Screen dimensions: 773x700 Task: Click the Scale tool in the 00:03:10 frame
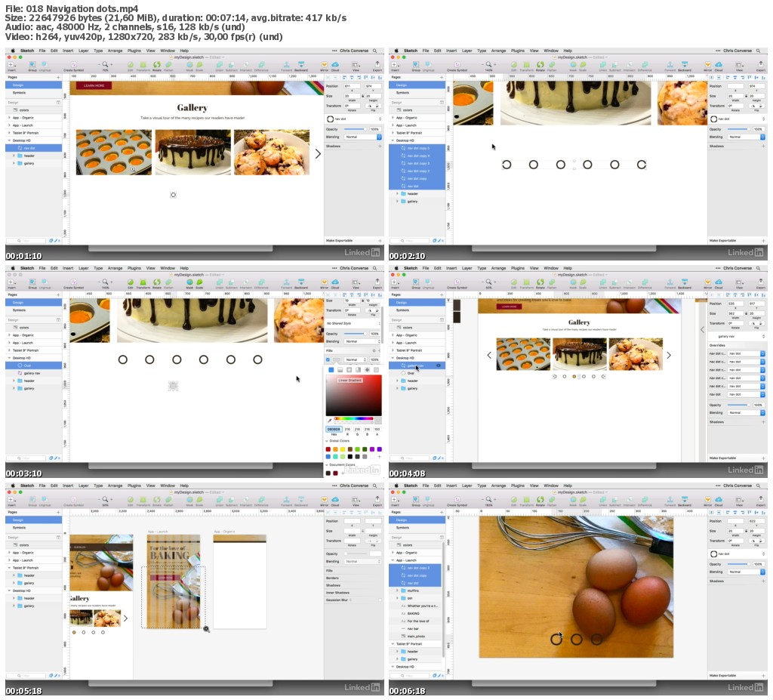[x=199, y=282]
